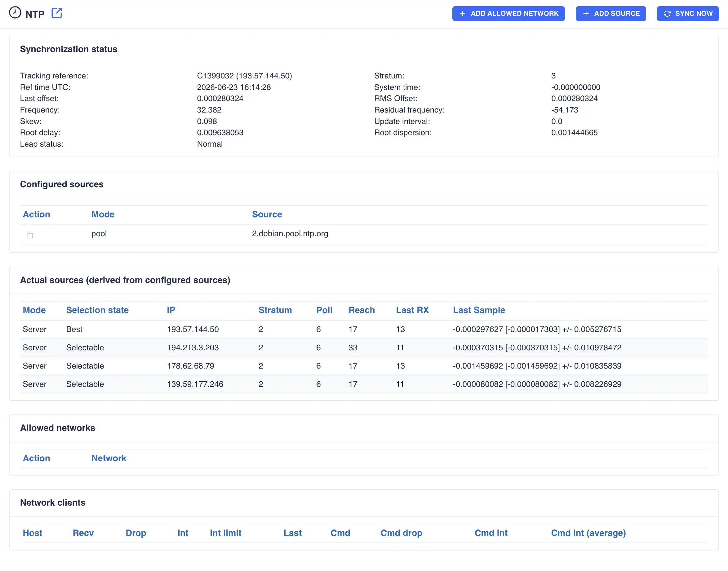Viewport: 728px width, 571px height.
Task: Sort actual sources by Selection state
Action: tap(97, 310)
